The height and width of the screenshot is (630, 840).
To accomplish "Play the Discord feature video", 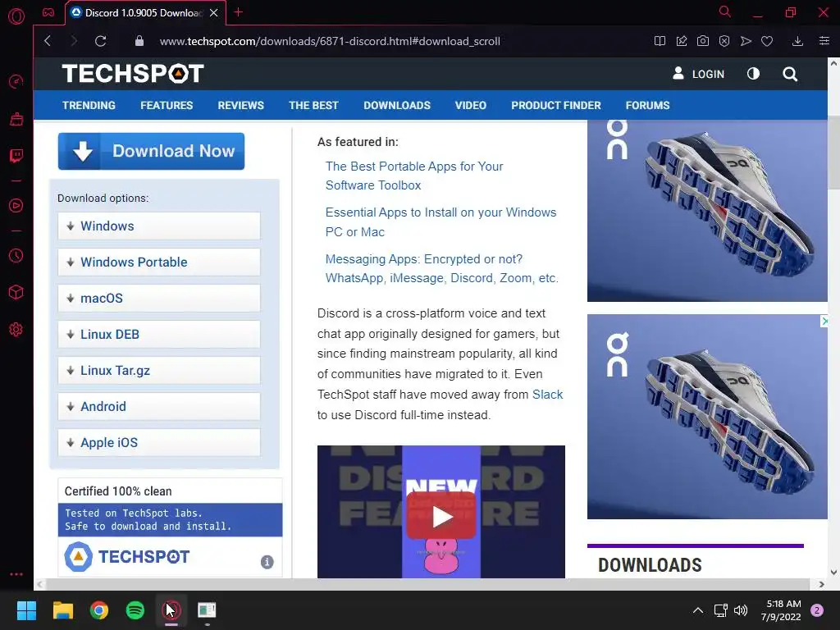I will [441, 517].
